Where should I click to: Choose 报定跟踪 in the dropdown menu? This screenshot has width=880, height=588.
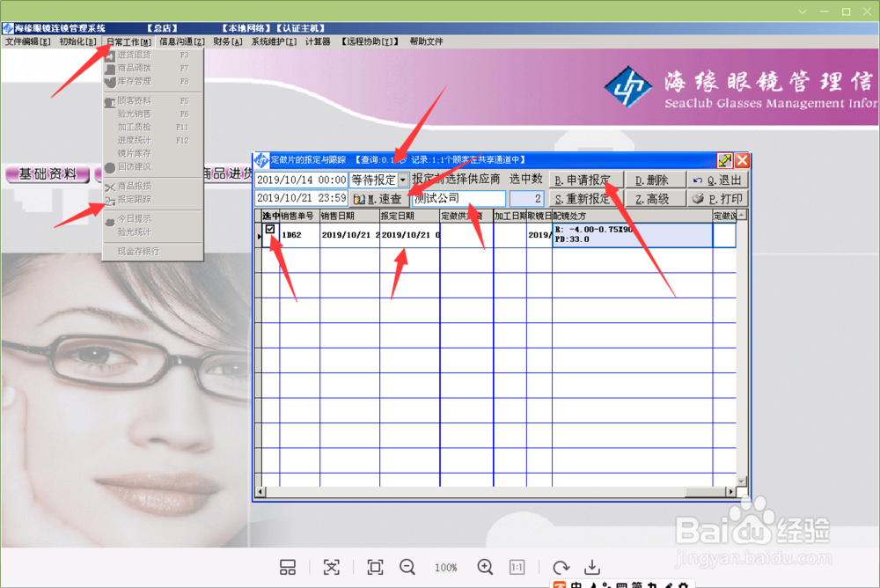point(152,199)
